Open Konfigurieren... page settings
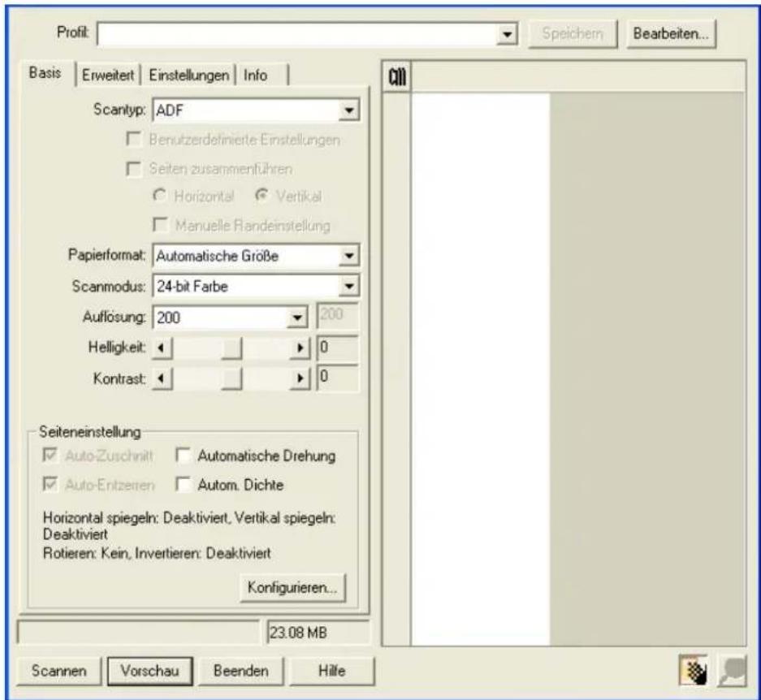The width and height of the screenshot is (761, 700). point(292,588)
